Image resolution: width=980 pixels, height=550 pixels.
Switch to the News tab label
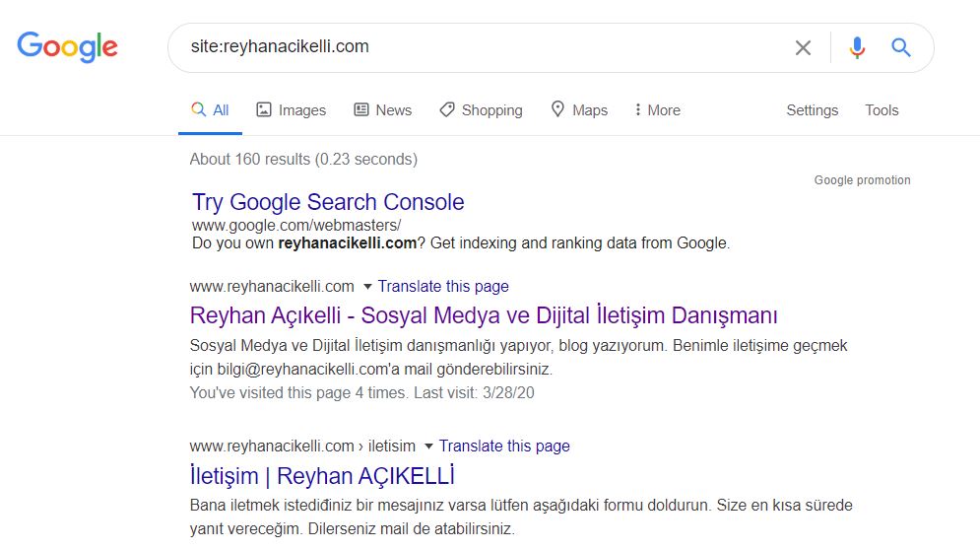pyautogui.click(x=394, y=110)
